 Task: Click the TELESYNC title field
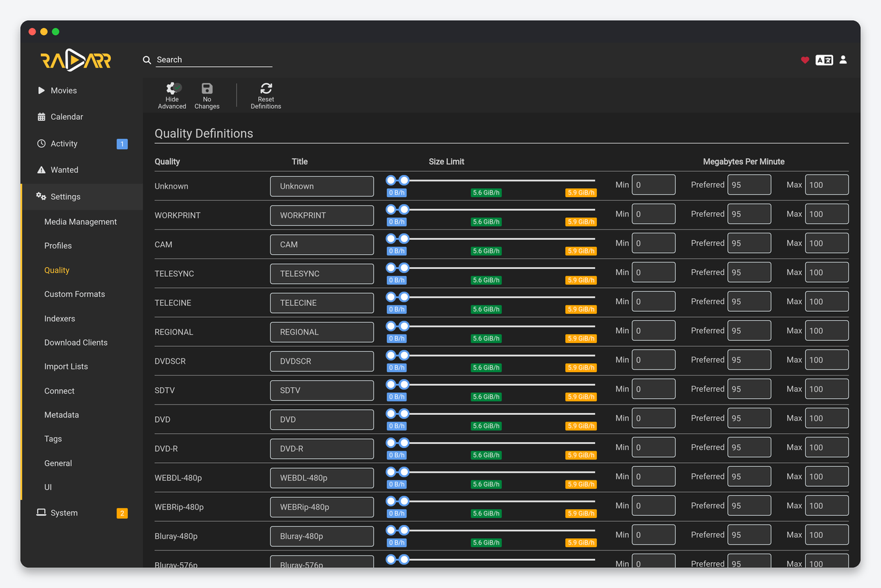click(x=322, y=274)
